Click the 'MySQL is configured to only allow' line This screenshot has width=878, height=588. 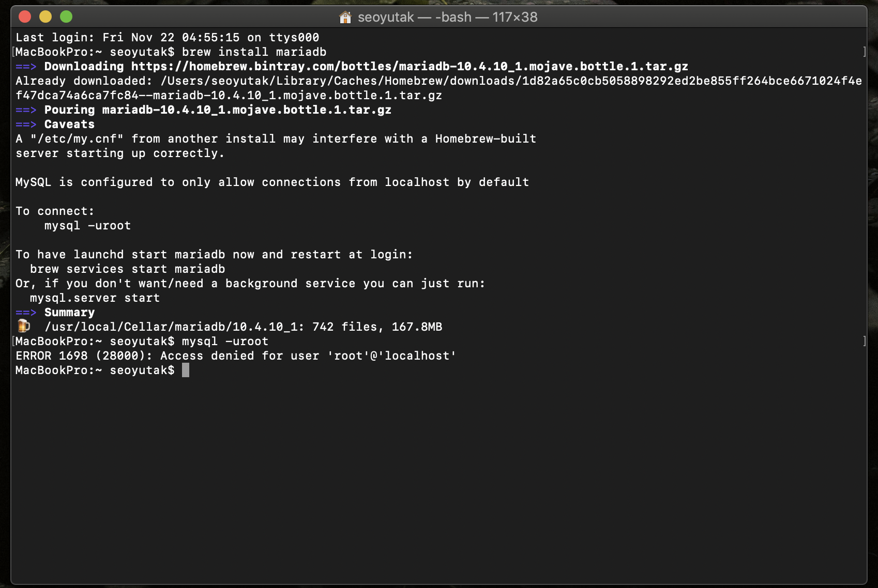tap(273, 182)
